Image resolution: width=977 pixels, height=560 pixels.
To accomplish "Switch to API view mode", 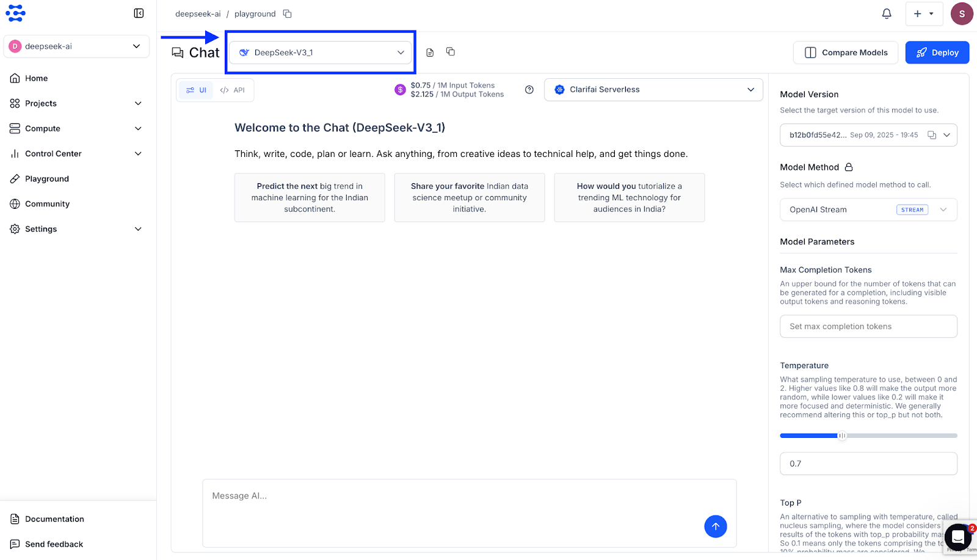I will click(233, 90).
